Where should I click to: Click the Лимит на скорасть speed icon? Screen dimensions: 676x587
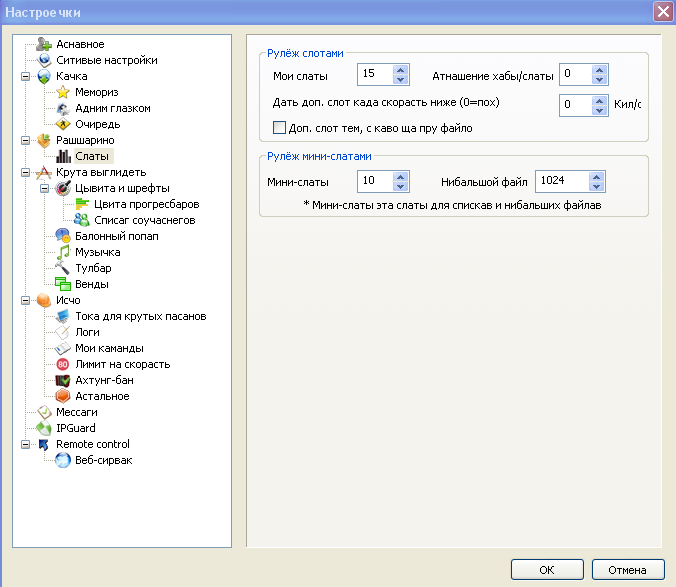[62, 364]
